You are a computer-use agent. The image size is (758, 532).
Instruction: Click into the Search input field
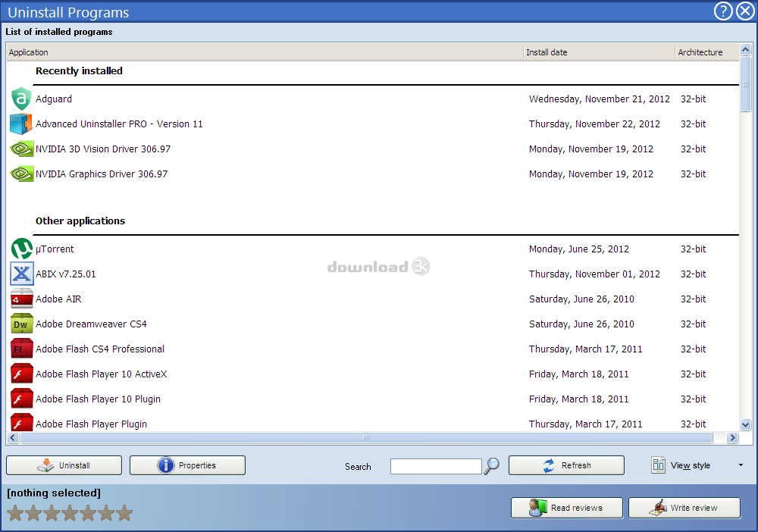[x=436, y=467]
